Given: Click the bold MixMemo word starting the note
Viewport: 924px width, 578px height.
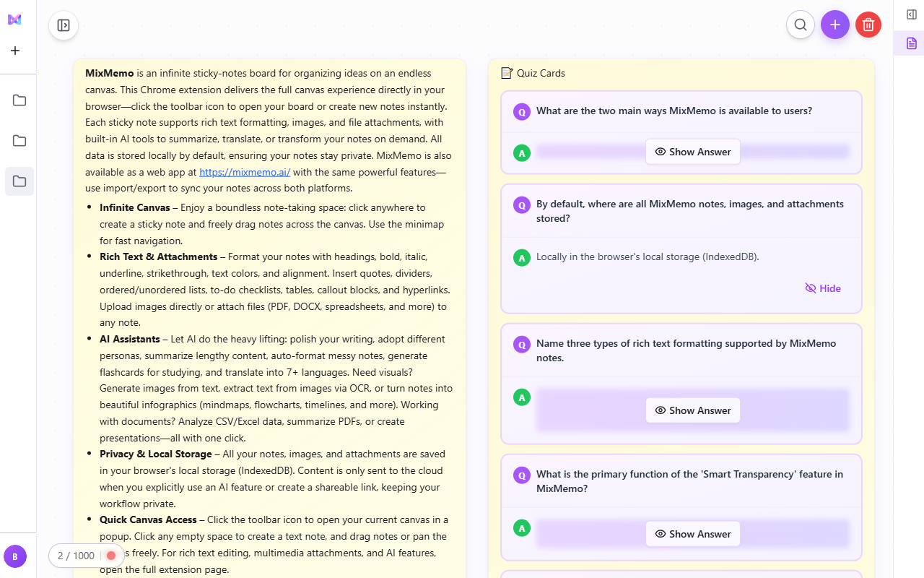Looking at the screenshot, I should [x=109, y=73].
